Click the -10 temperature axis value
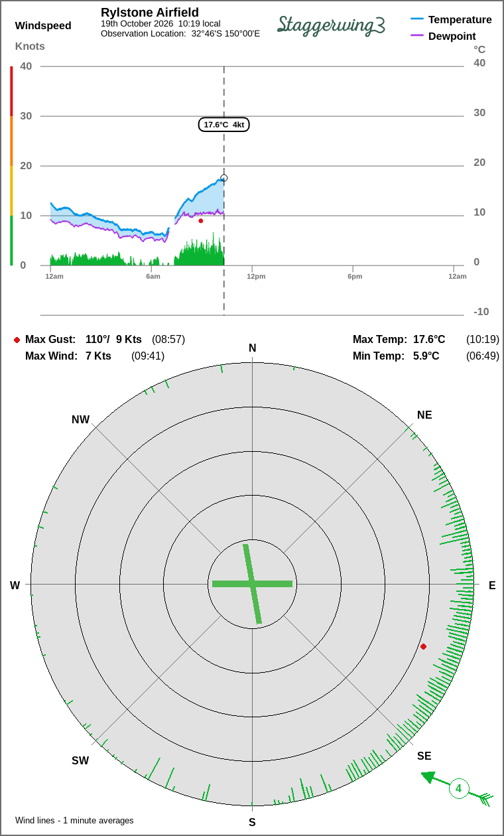504x836 pixels. (x=481, y=311)
